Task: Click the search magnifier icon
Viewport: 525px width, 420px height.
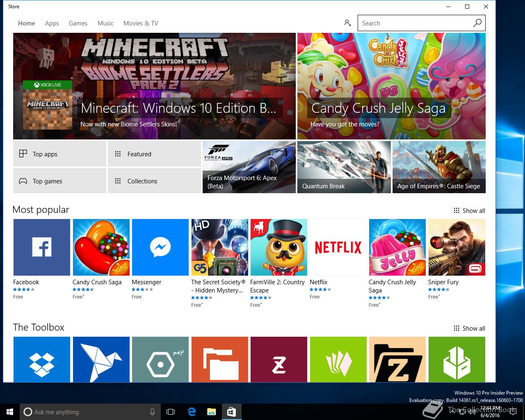Action: click(477, 23)
